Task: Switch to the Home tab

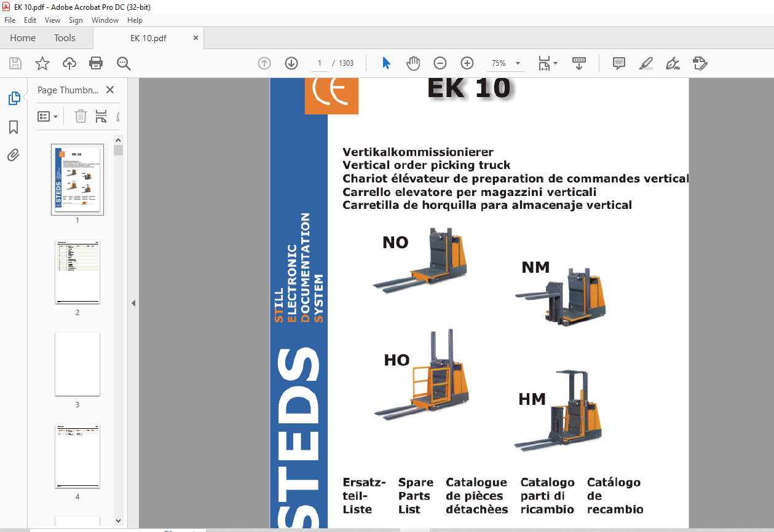Action: (23, 38)
